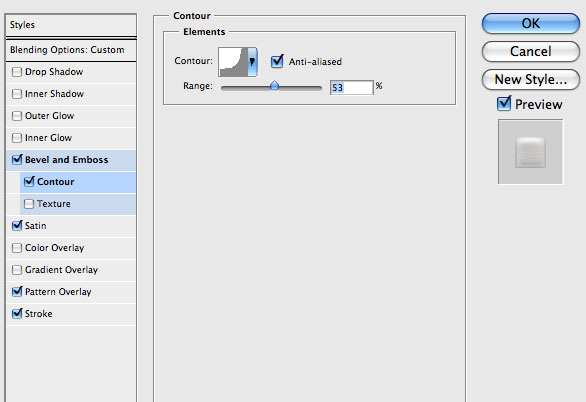Select the Satin label
Screen dimensions: 586x402
[36, 226]
